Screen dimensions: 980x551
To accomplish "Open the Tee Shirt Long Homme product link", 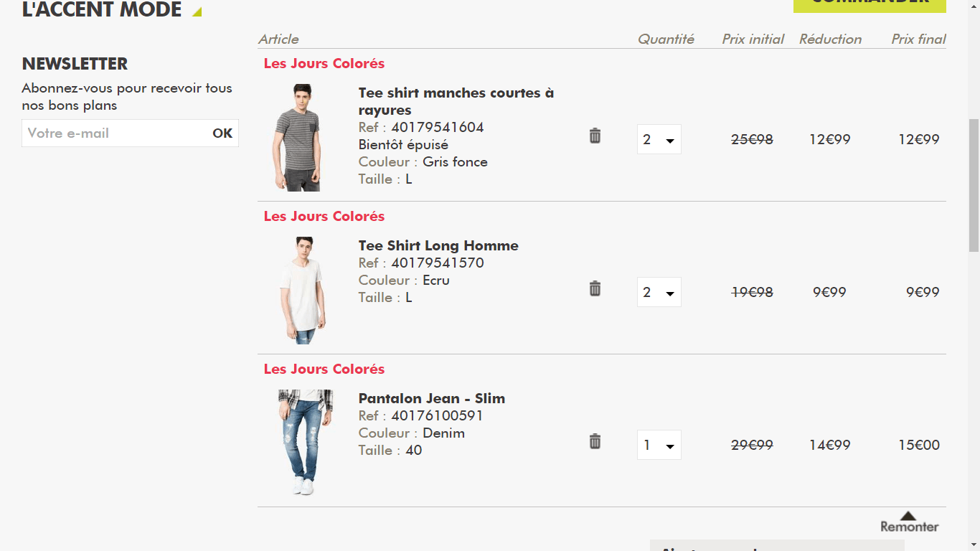I will pyautogui.click(x=438, y=245).
